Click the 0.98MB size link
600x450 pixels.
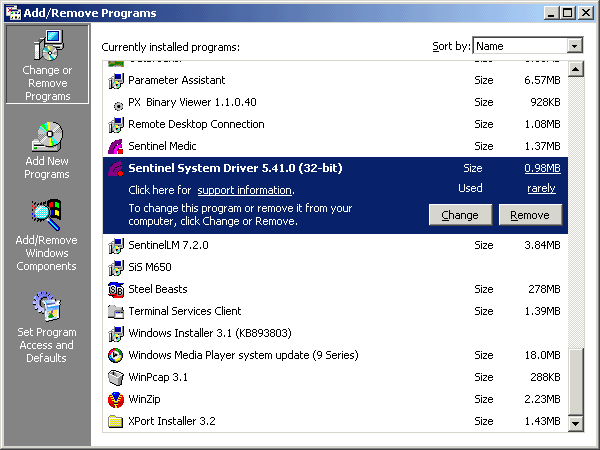(x=542, y=168)
